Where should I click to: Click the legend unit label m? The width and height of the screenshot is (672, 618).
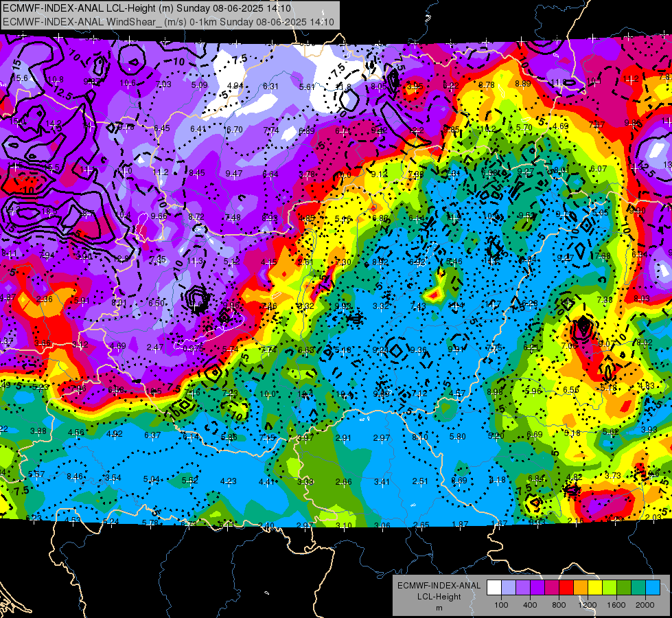[x=439, y=608]
